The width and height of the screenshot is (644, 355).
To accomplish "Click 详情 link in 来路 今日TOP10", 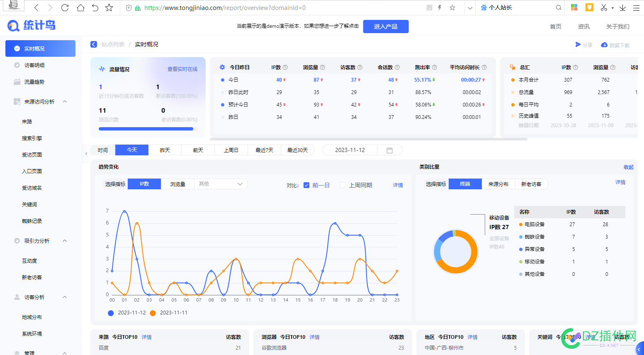I will click(146, 337).
